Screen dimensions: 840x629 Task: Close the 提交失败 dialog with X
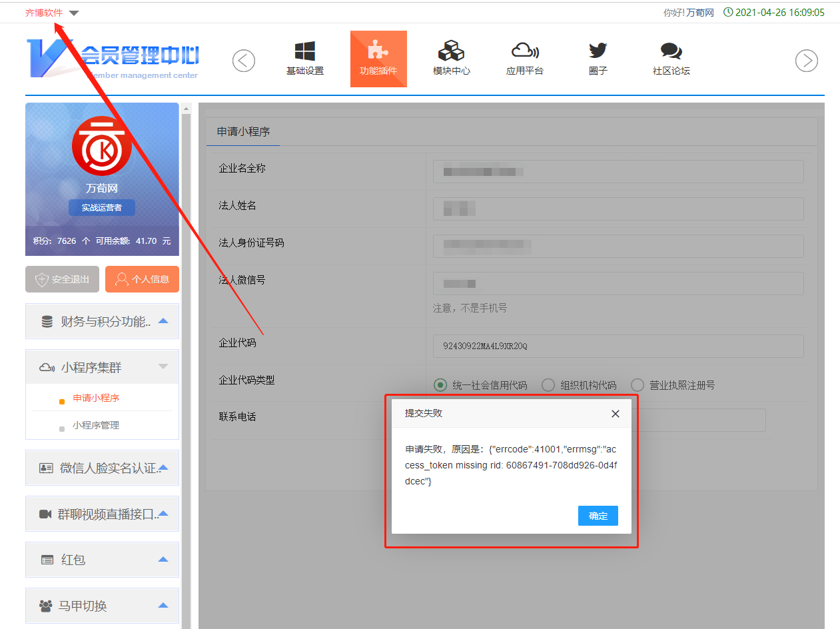(x=616, y=414)
